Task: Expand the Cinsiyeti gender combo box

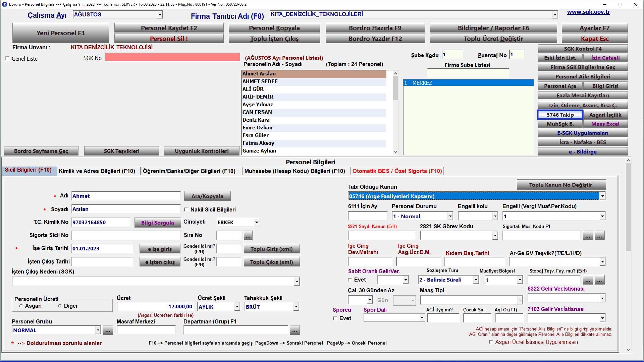Action: (x=257, y=222)
